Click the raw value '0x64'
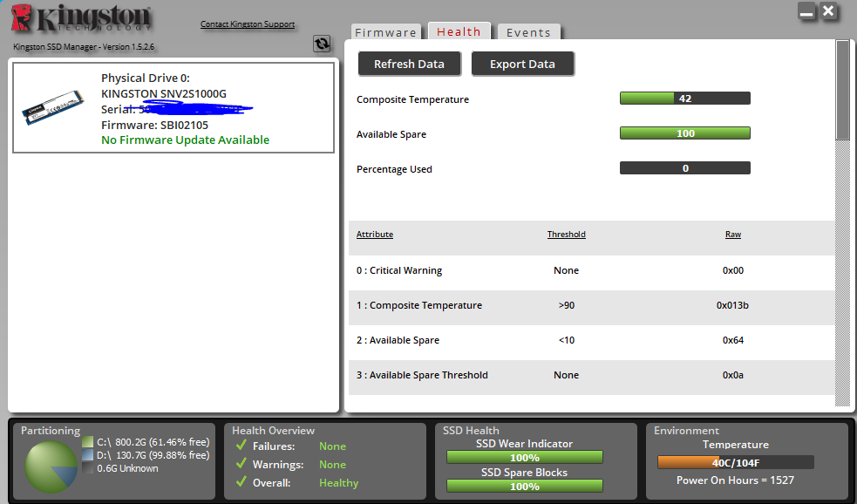This screenshot has height=504, width=857. [x=733, y=340]
